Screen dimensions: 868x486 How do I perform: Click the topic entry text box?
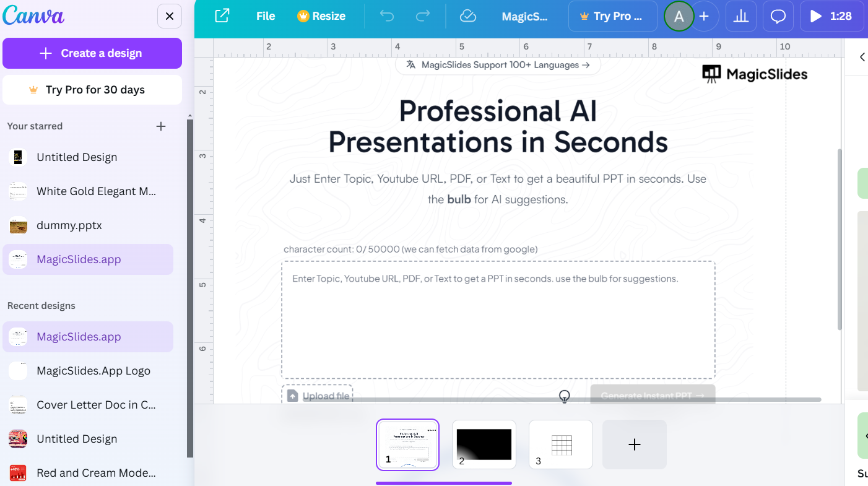point(498,319)
